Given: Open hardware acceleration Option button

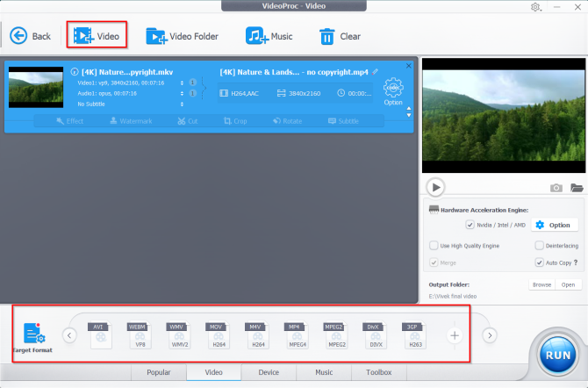Looking at the screenshot, I should click(554, 225).
